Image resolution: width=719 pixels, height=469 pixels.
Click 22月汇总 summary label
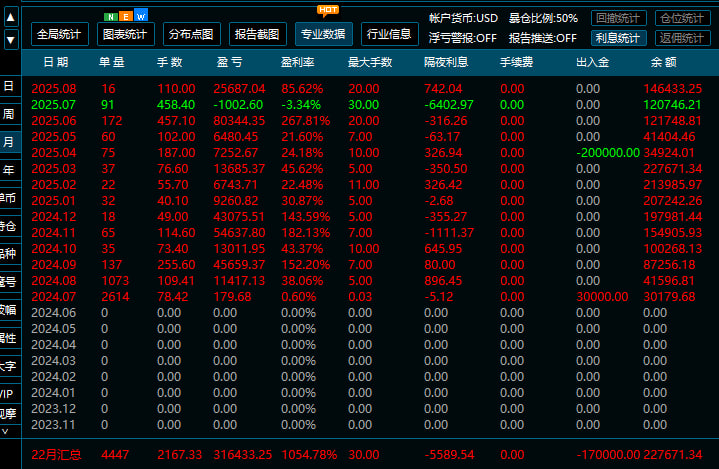click(56, 455)
